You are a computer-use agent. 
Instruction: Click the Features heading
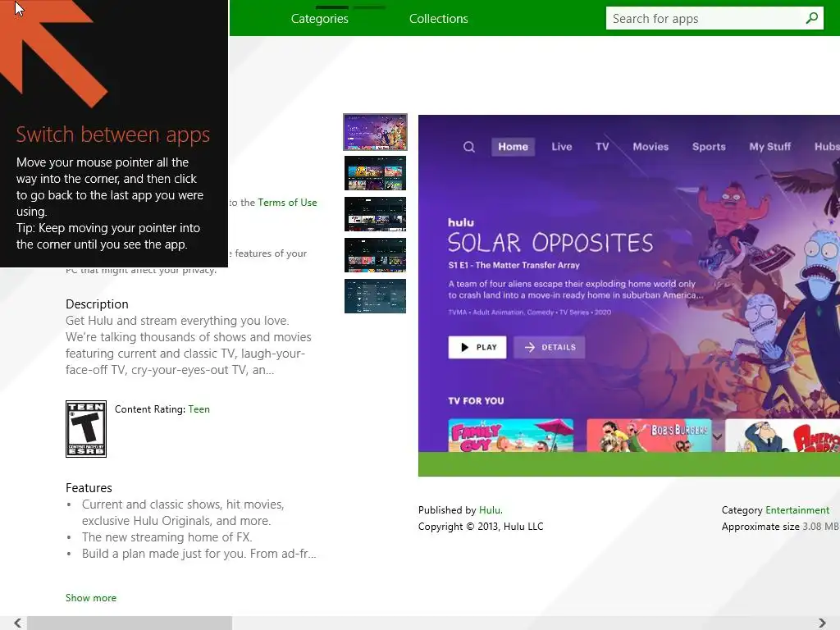[89, 488]
